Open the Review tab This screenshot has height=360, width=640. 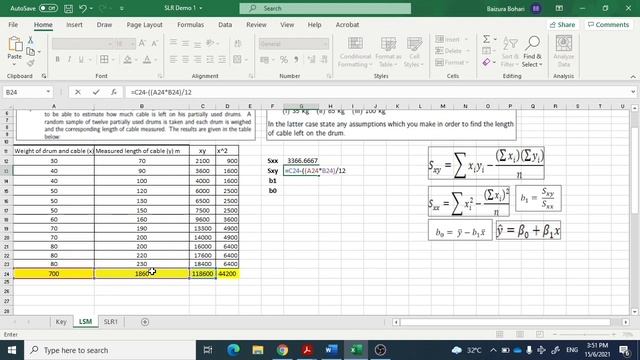(256, 25)
